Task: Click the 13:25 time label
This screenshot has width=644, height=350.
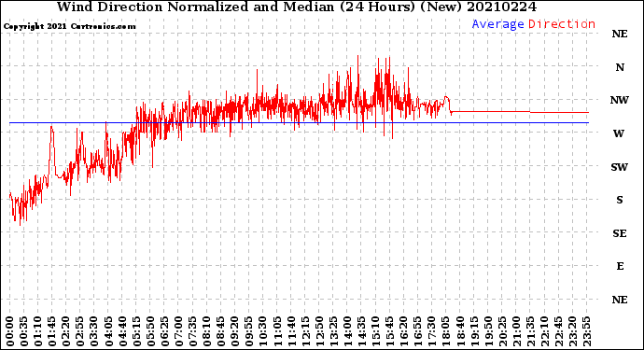Action: pos(333,331)
